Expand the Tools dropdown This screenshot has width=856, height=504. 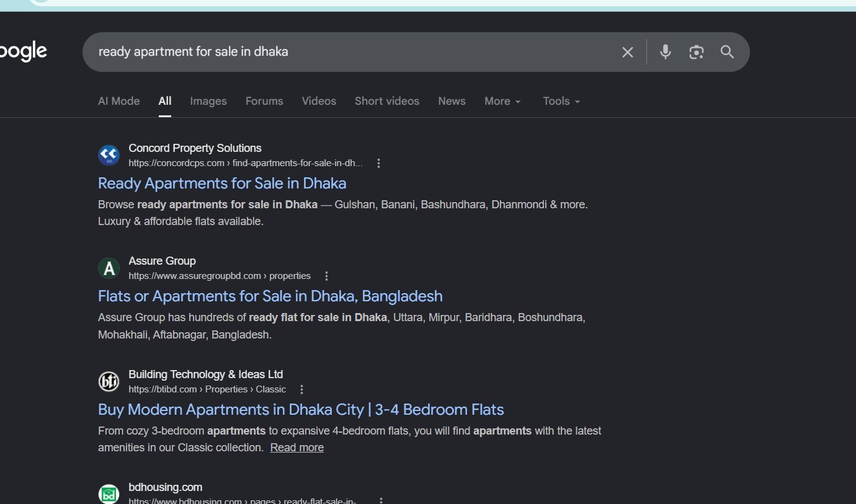pyautogui.click(x=561, y=101)
